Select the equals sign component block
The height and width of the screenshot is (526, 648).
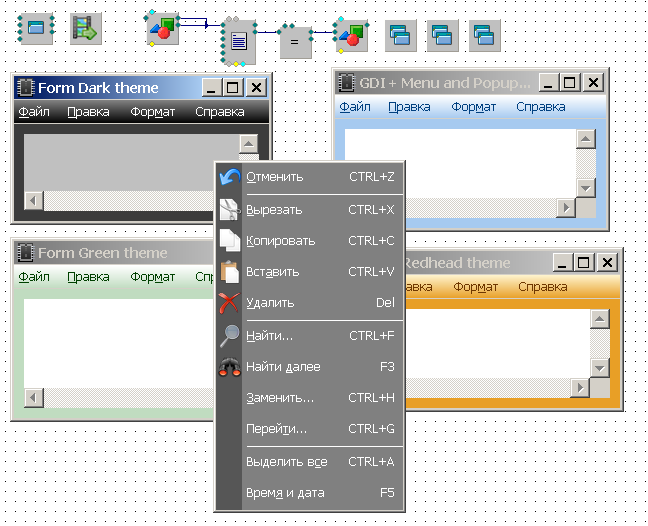point(295,42)
